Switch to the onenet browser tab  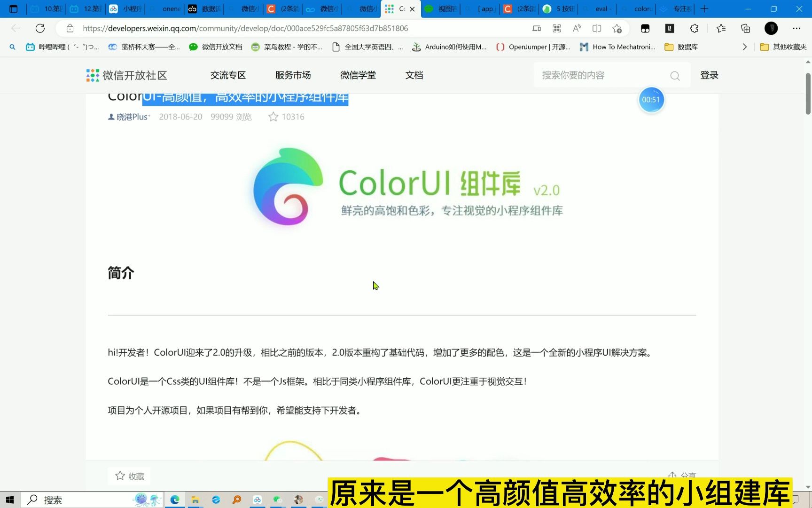click(165, 8)
